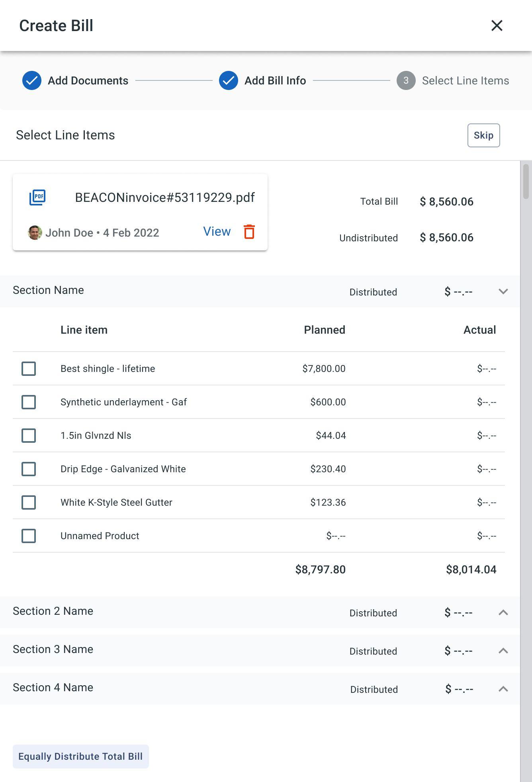Viewport: 532px width, 782px height.
Task: Click the Add Bill Info checkmark icon
Action: point(229,80)
